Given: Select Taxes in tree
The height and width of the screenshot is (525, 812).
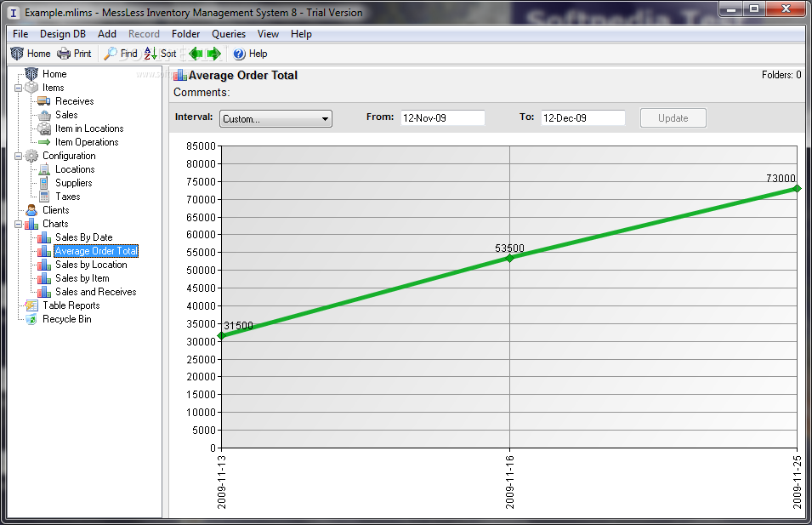Looking at the screenshot, I should 68,197.
